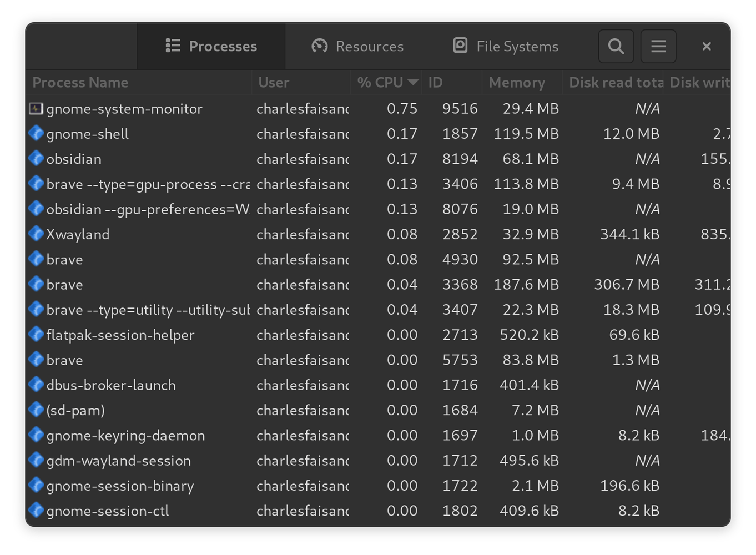Sort by the ID column header

(x=452, y=83)
